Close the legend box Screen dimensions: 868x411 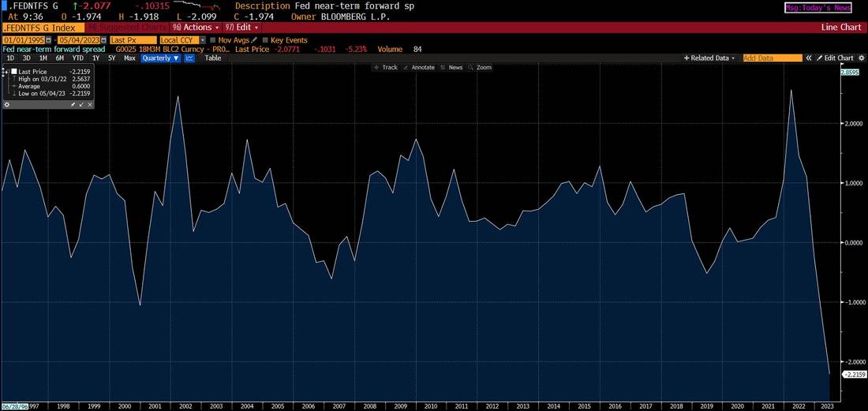coord(89,105)
